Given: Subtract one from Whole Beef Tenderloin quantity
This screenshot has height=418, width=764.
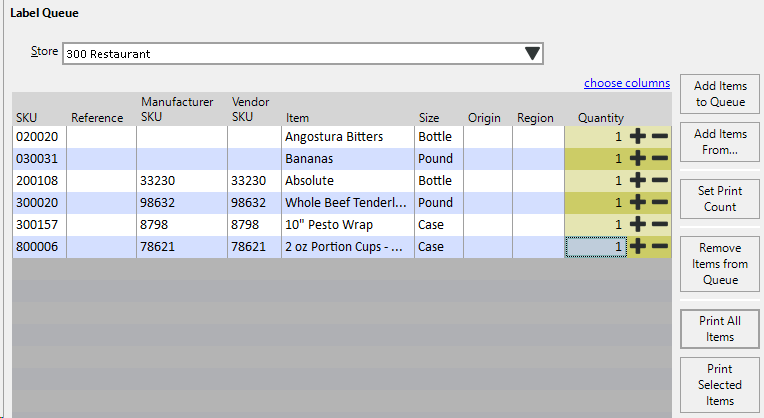Looking at the screenshot, I should point(660,202).
